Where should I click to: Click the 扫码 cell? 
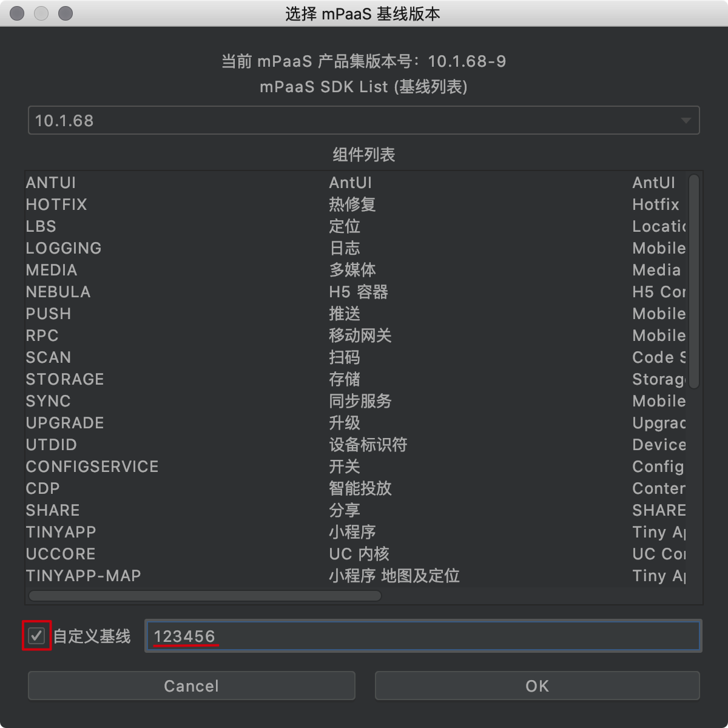[x=345, y=357]
